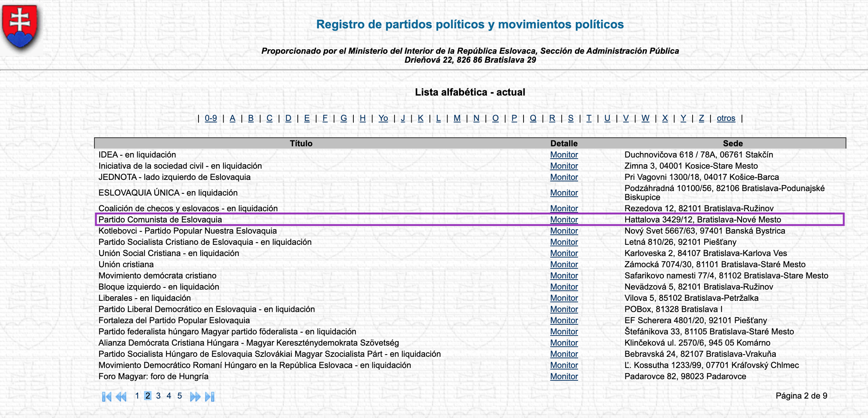Open Monitor for Unión cristiana row

pos(564,264)
